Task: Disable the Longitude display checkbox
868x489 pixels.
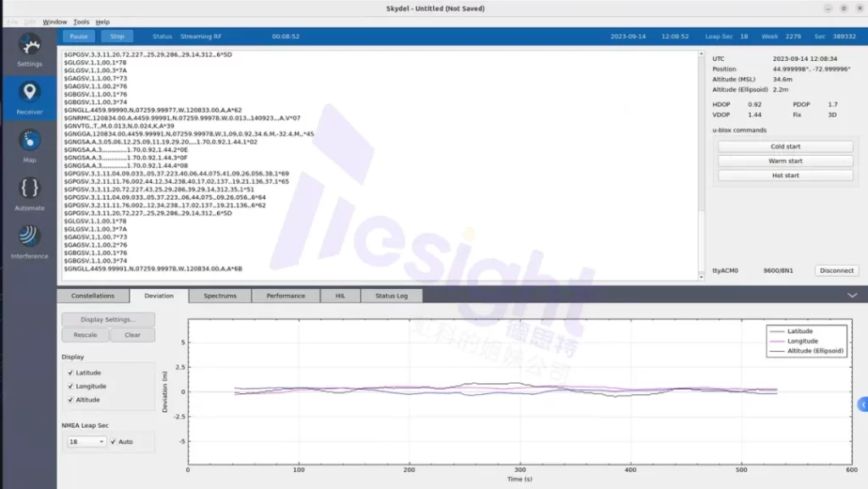Action: point(69,386)
